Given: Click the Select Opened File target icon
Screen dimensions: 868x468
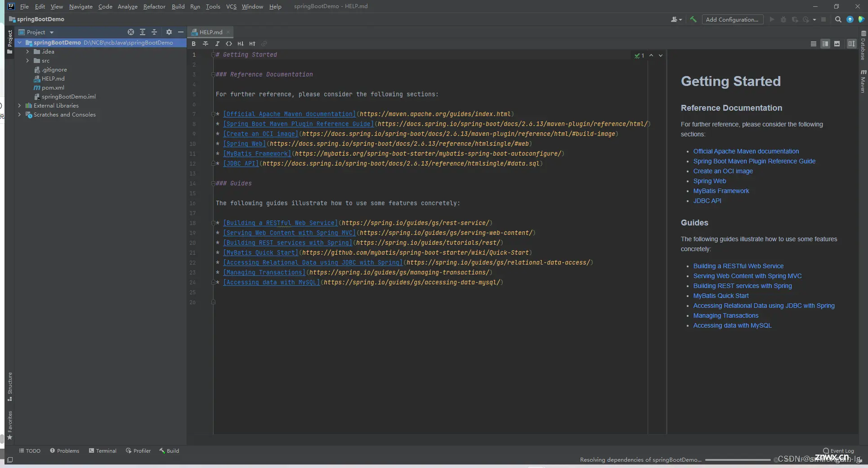Looking at the screenshot, I should pos(130,32).
